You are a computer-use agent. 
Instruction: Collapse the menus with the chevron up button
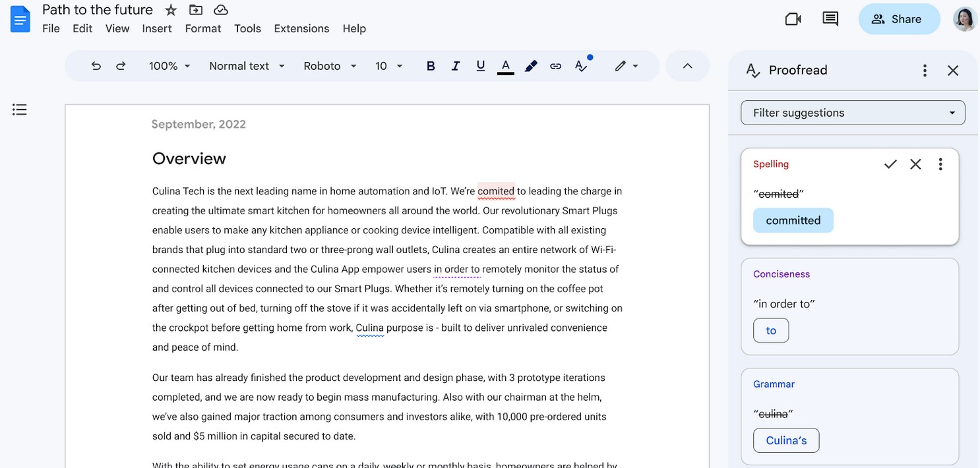point(687,66)
